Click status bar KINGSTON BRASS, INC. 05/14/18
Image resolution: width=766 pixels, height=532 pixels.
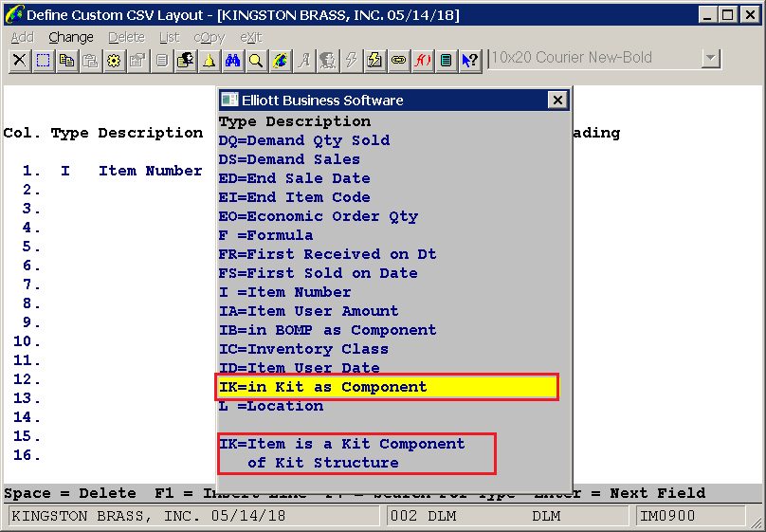coord(194,517)
